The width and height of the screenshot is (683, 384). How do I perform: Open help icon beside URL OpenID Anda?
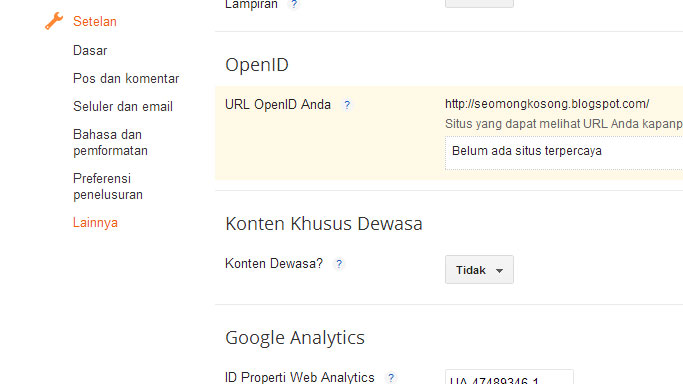tap(347, 105)
